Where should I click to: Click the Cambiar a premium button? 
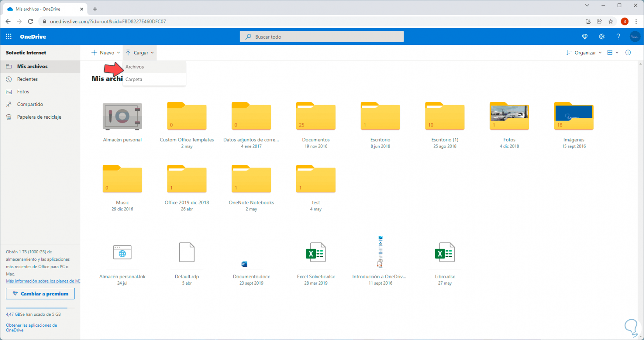(40, 294)
